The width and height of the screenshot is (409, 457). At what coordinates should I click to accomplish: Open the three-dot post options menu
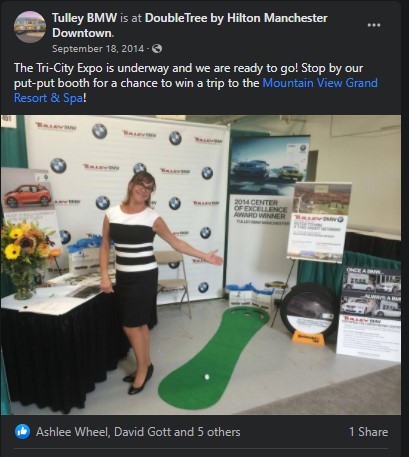coord(374,25)
